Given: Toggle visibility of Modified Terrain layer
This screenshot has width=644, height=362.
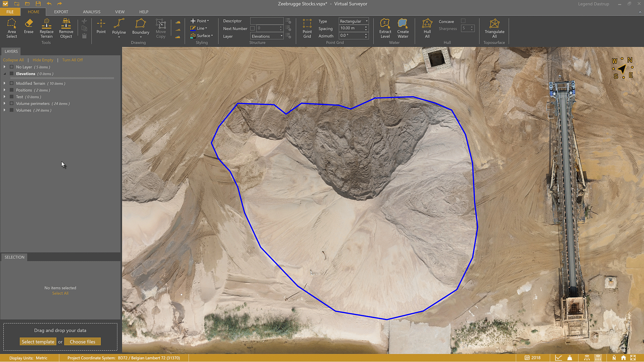Looking at the screenshot, I should [12, 83].
